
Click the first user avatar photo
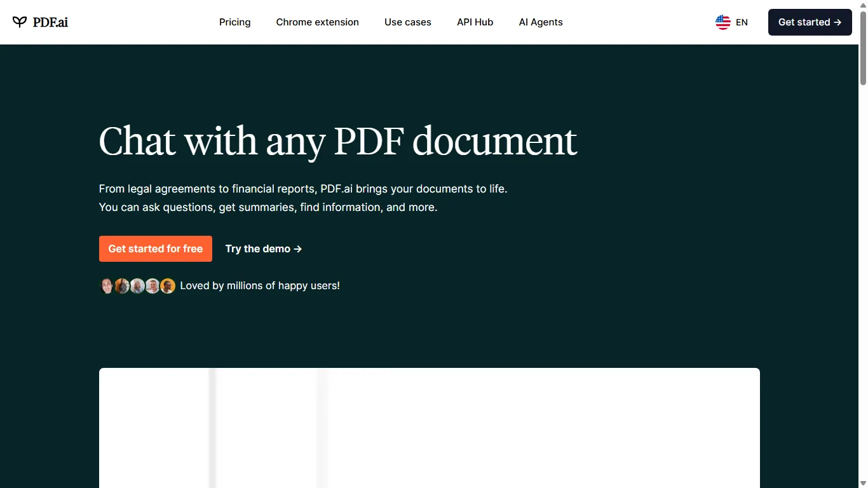coord(107,286)
